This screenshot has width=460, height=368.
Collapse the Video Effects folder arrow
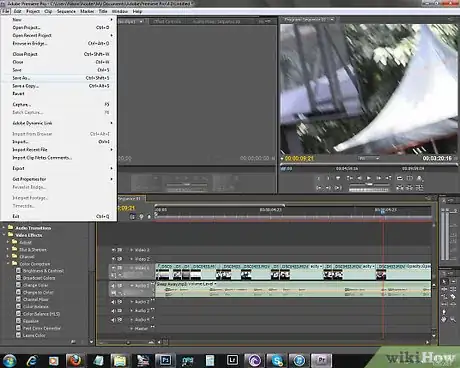coord(4,235)
